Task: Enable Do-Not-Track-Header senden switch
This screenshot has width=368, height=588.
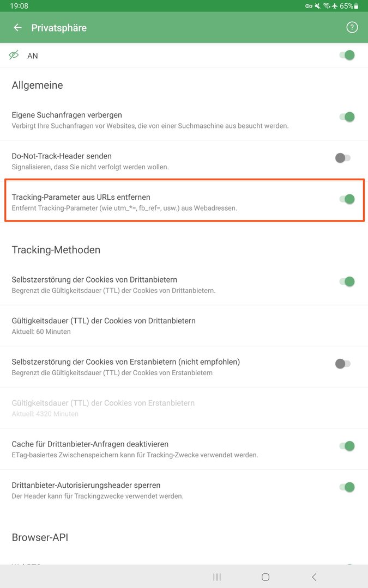Action: tap(343, 158)
